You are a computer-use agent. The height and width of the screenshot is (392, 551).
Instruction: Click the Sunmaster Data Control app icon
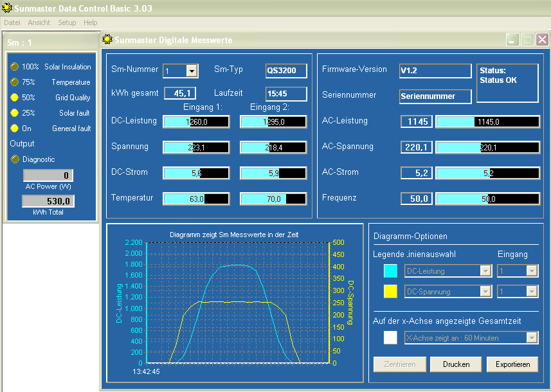(7, 7)
